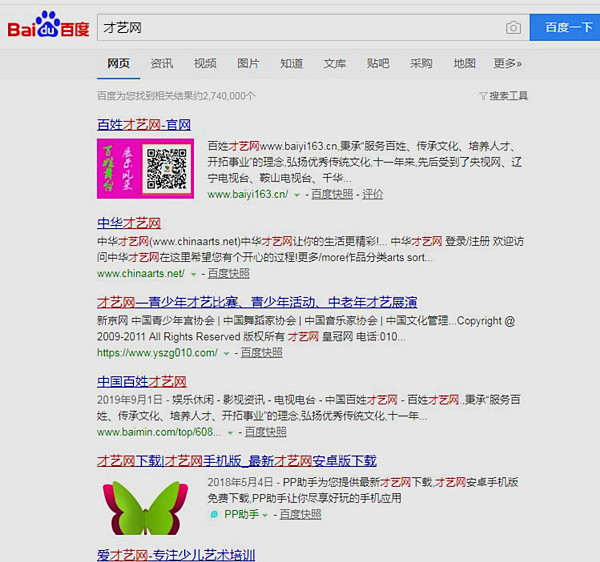Image resolution: width=600 pixels, height=562 pixels.
Task: Open 百度快照 for yszg010.com result
Action: point(262,353)
